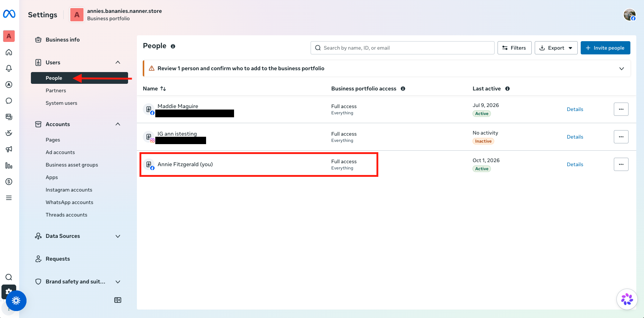Click the people search field

(x=403, y=48)
